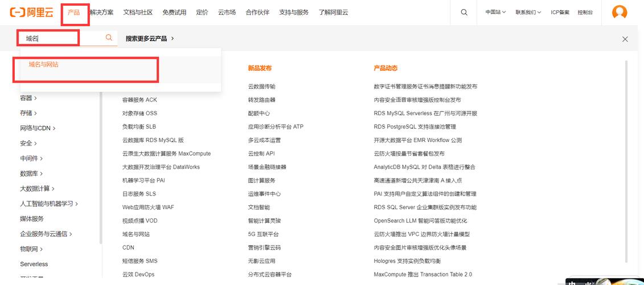Open the 合作伙伴 menu
644x285 pixels.
(257, 13)
